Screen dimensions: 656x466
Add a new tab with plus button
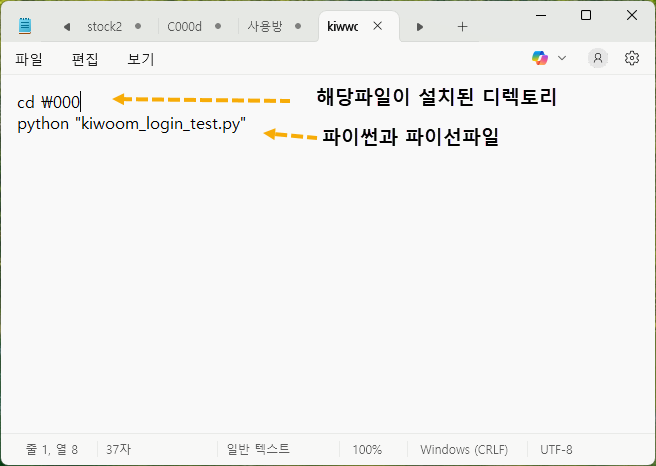(x=462, y=26)
